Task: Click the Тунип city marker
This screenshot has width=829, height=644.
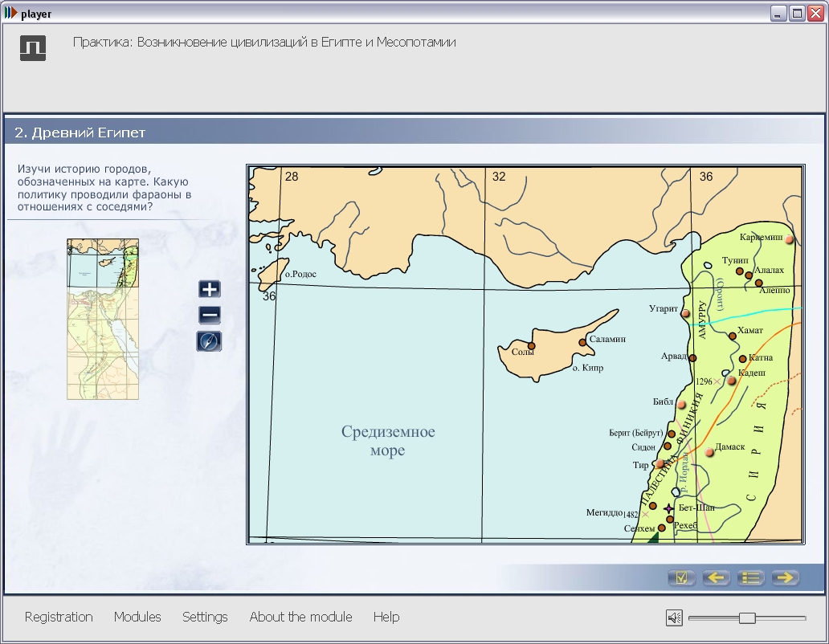Action: 740,271
